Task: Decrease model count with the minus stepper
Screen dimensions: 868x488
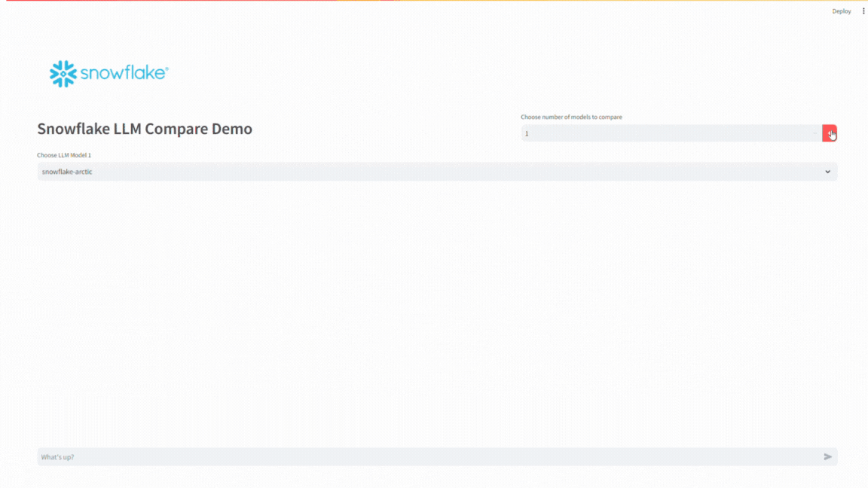Action: (x=815, y=133)
